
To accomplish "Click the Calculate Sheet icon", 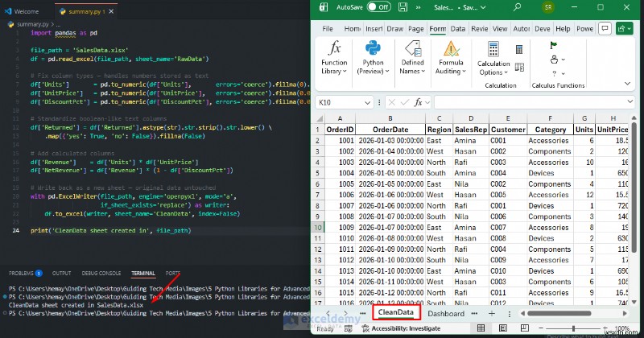I will pos(519,67).
